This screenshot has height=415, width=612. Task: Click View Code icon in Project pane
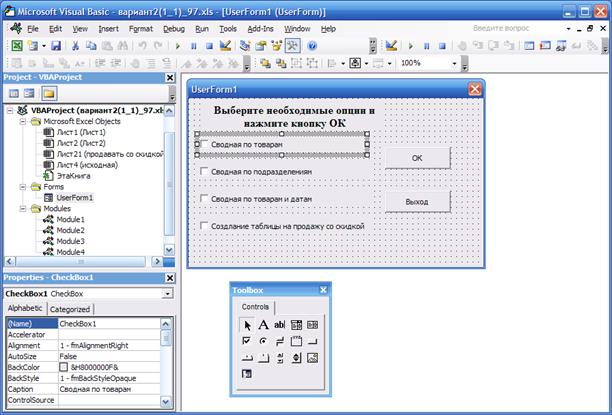coord(14,94)
